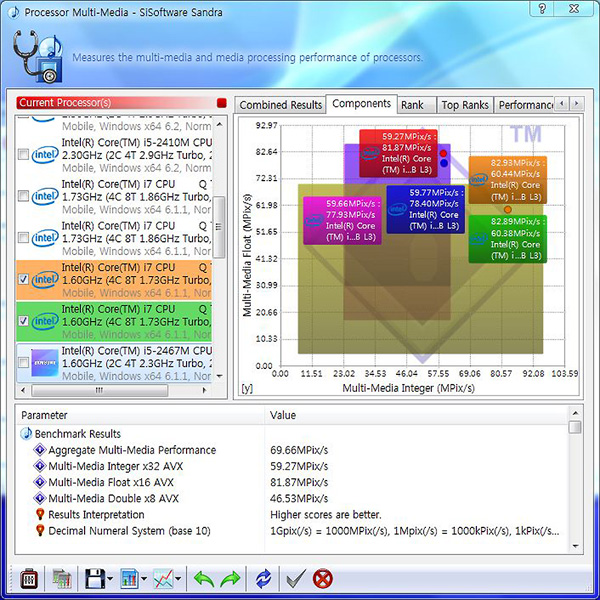Go back with the green left arrow
Screen dimensions: 600x600
click(204, 579)
